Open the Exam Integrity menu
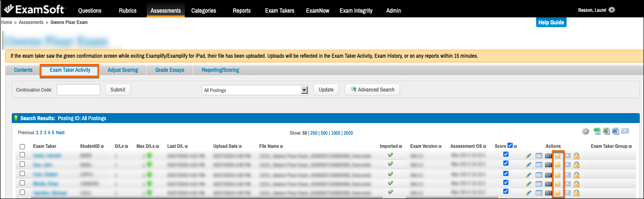 point(356,10)
